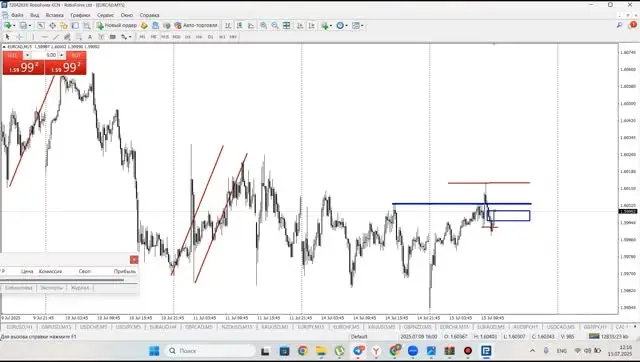
Task: Click the red BUY price button
Action: click(65, 67)
